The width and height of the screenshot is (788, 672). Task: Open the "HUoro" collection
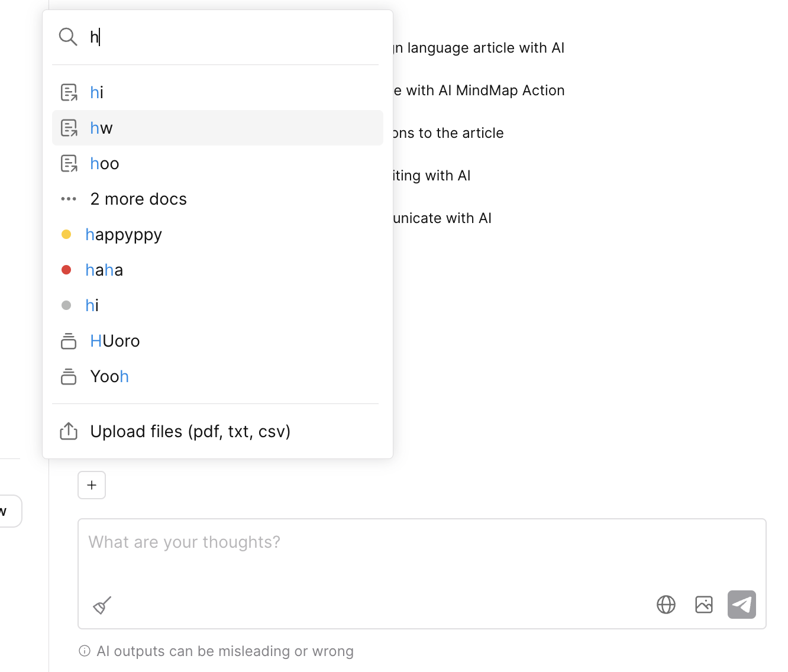click(115, 341)
